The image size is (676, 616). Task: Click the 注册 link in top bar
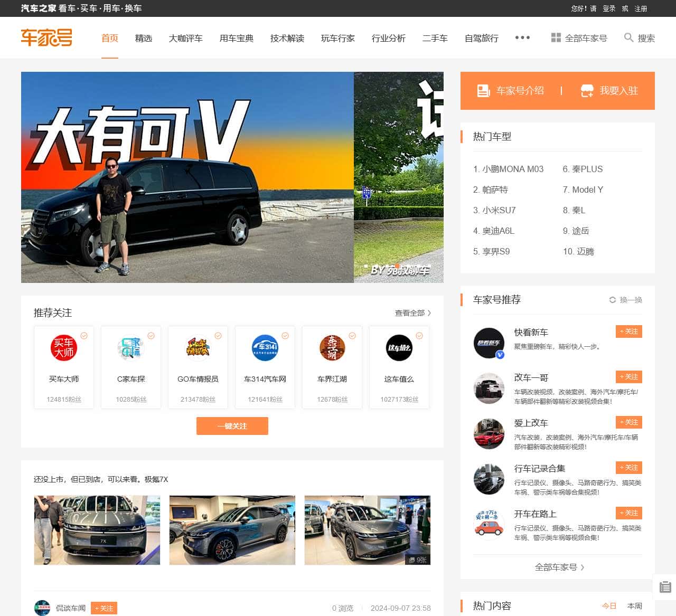640,8
